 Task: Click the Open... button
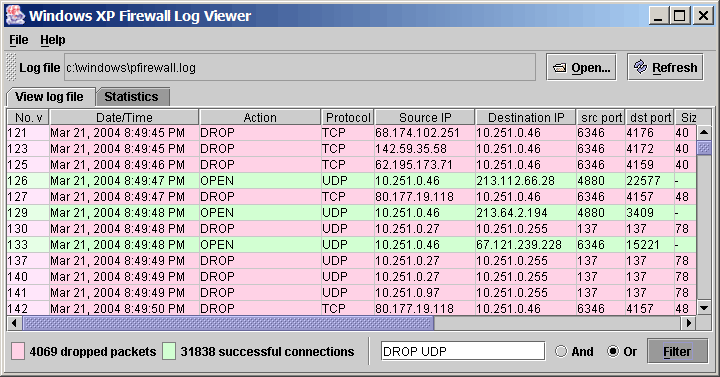pos(581,68)
